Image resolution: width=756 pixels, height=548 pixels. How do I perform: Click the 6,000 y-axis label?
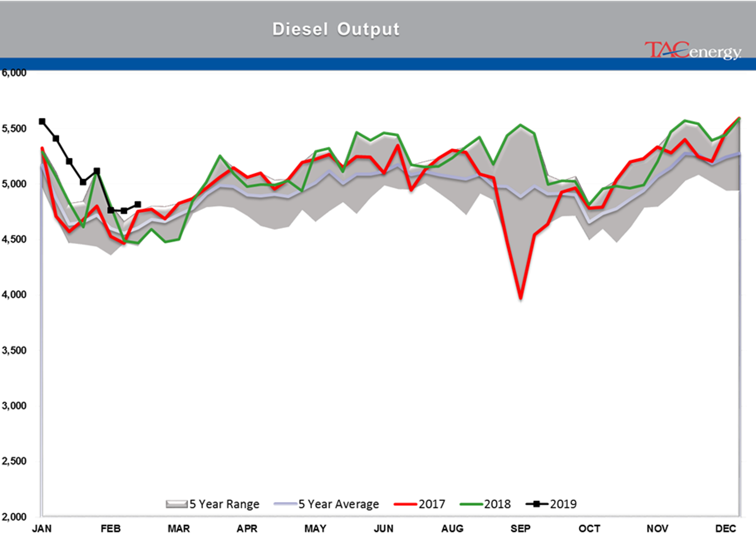[x=14, y=73]
